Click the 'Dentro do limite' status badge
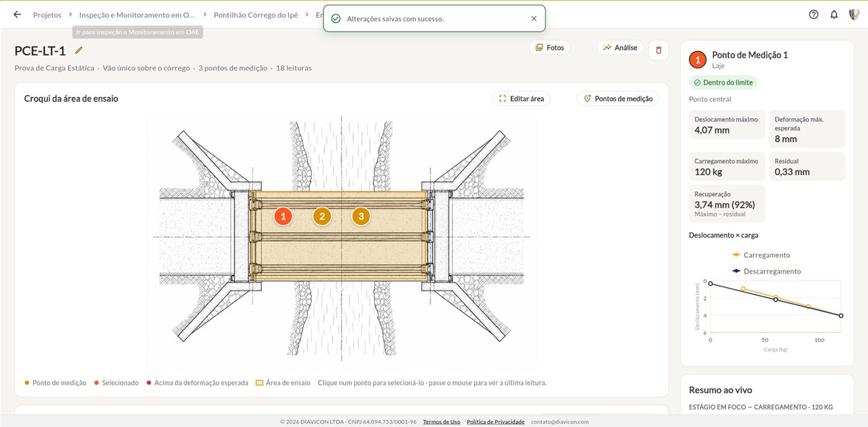Screen dimensions: 868x427 [x=723, y=83]
